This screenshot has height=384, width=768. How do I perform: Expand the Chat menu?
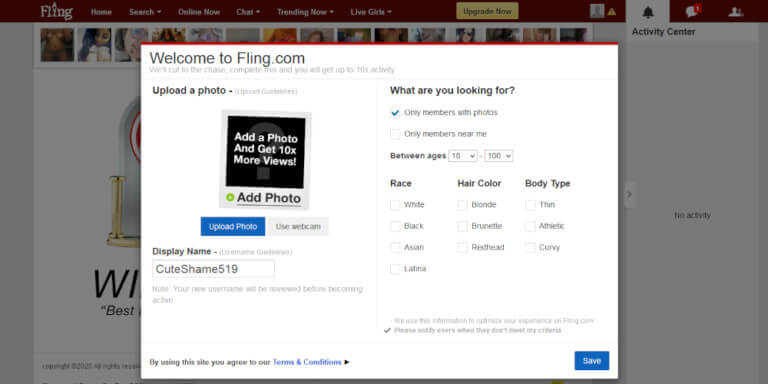point(248,12)
